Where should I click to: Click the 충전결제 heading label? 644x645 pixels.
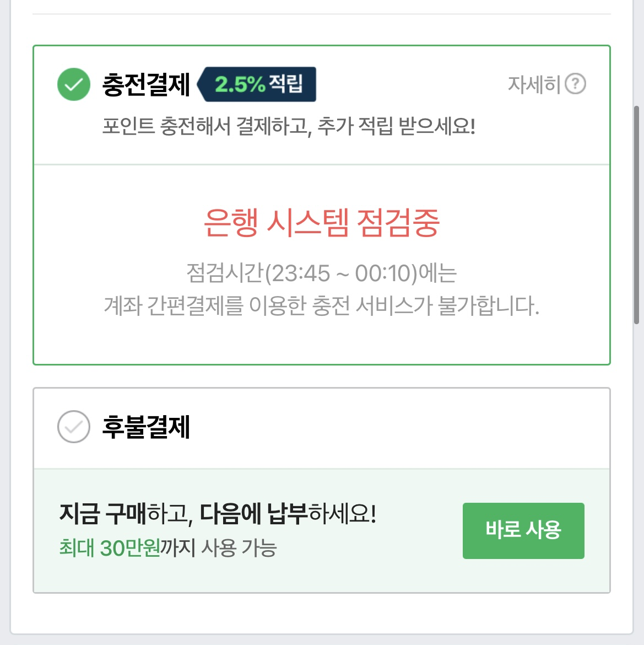coord(146,85)
